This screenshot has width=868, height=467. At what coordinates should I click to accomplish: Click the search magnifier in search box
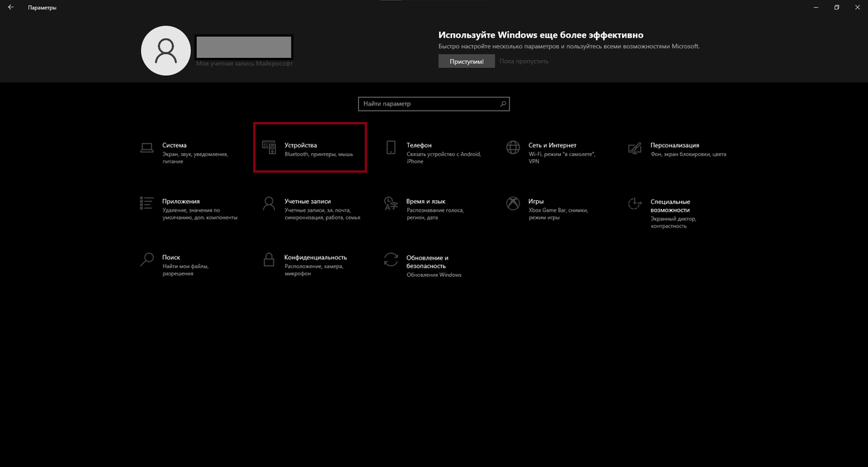pos(502,103)
